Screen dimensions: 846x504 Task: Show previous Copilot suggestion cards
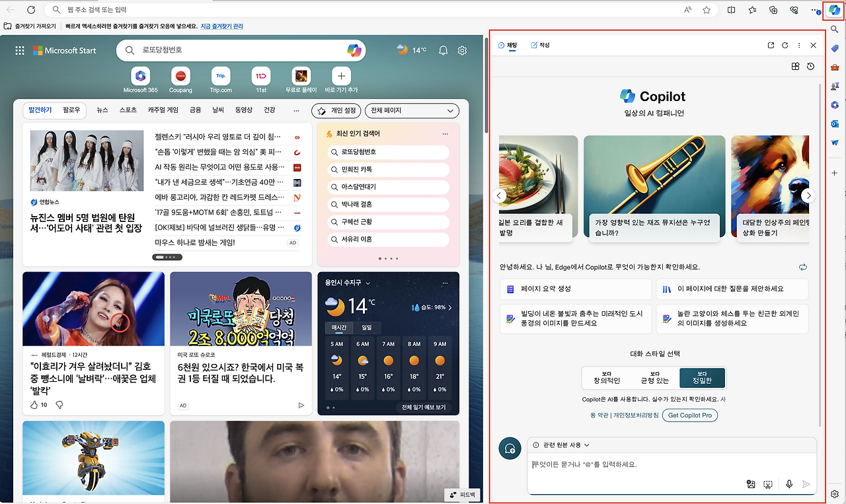500,196
